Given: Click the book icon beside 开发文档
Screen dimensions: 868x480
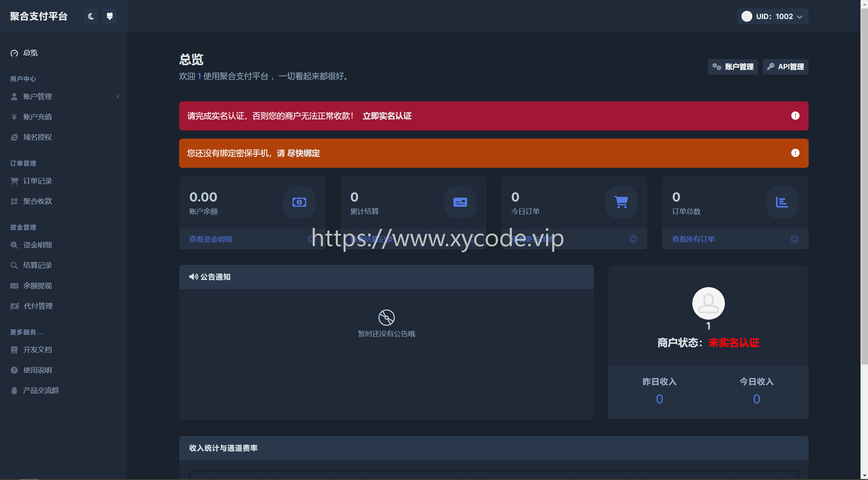Looking at the screenshot, I should tap(14, 350).
